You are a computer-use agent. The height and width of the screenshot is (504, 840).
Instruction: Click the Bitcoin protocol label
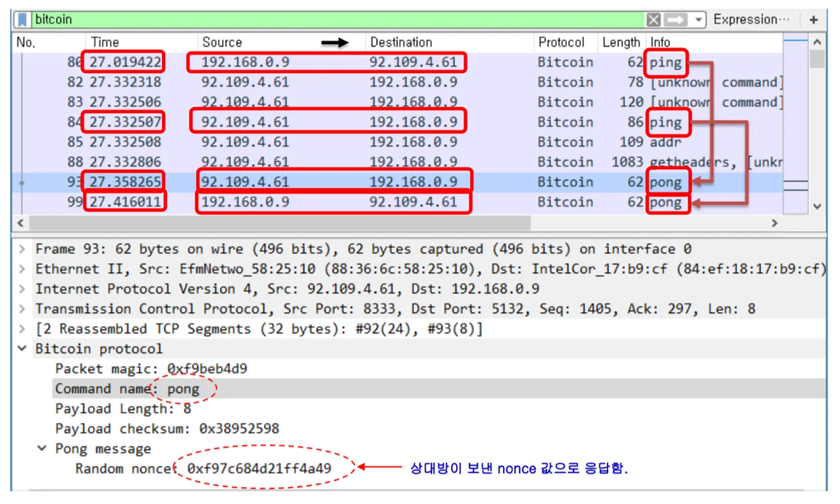click(99, 349)
